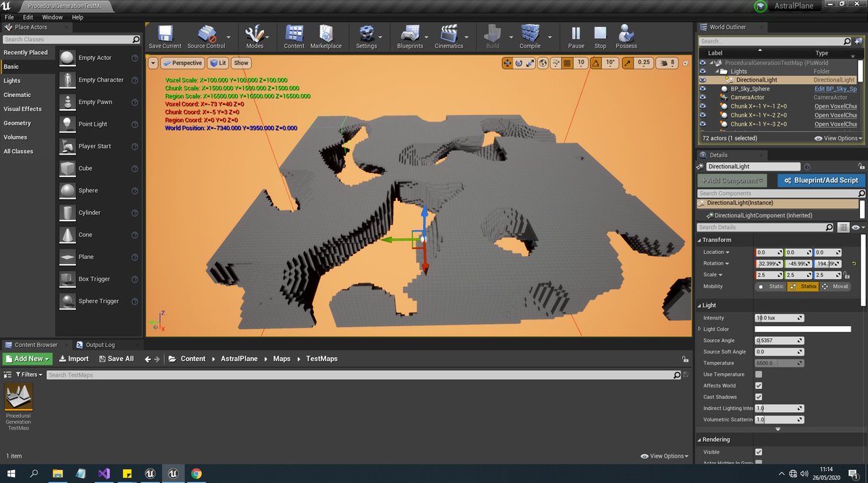The width and height of the screenshot is (868, 483).
Task: Maximize or restore the viewport
Action: [x=686, y=63]
